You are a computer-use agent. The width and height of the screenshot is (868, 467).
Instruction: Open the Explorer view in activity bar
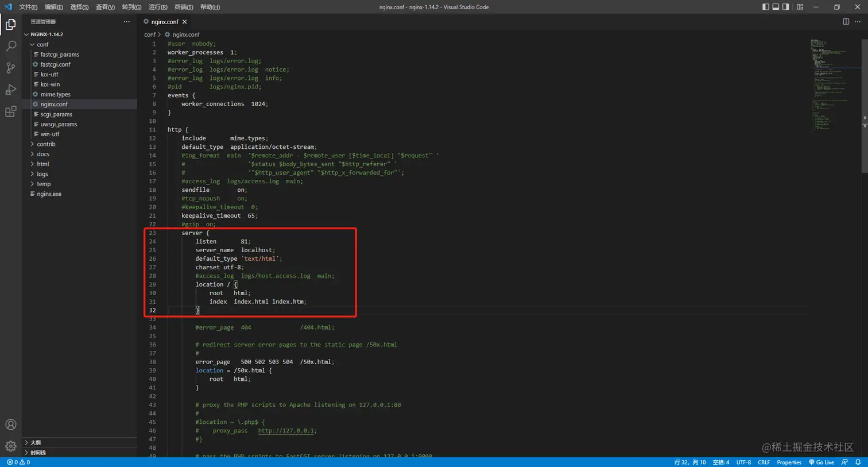[x=10, y=24]
